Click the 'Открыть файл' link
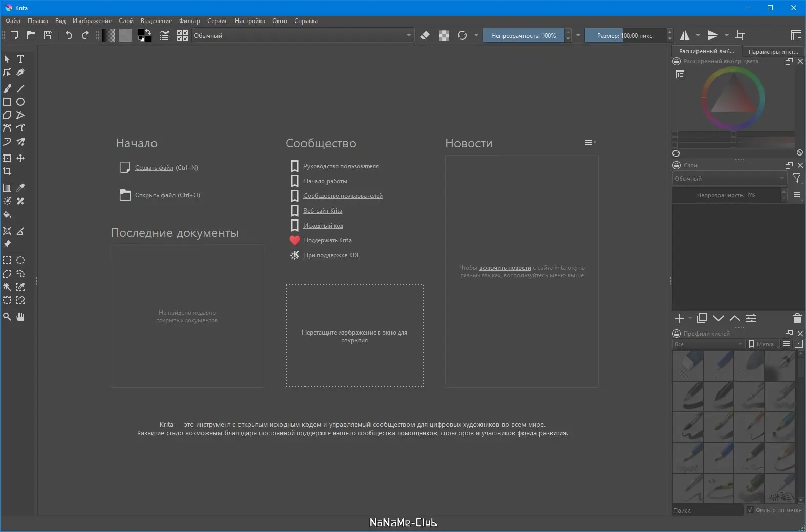Image resolution: width=806 pixels, height=532 pixels. coord(155,195)
